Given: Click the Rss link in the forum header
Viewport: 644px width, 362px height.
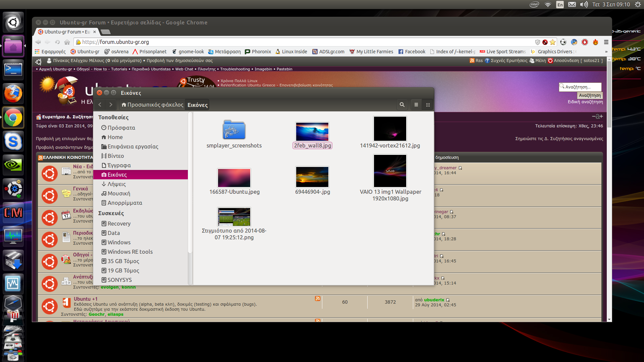Looking at the screenshot, I should tap(476, 61).
